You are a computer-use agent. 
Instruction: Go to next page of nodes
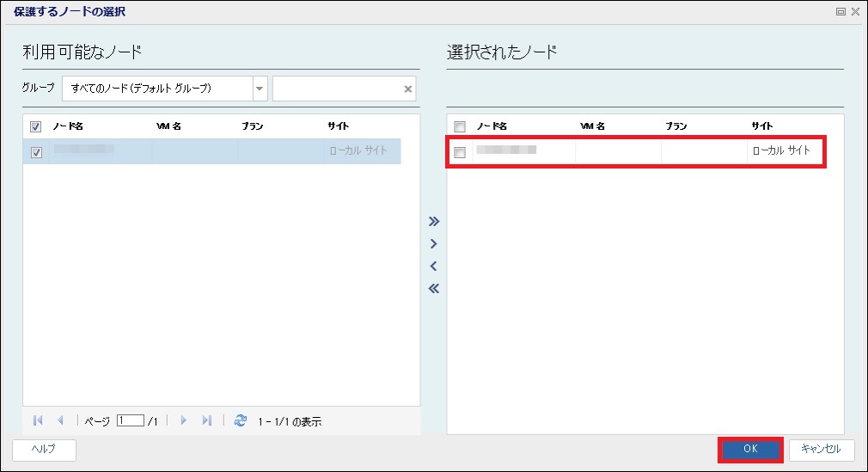184,421
